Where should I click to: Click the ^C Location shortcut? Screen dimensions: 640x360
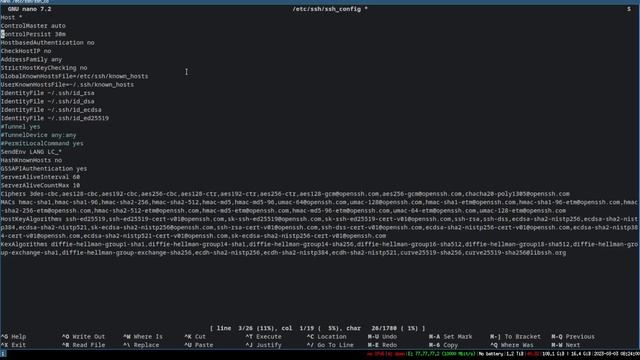point(327,337)
